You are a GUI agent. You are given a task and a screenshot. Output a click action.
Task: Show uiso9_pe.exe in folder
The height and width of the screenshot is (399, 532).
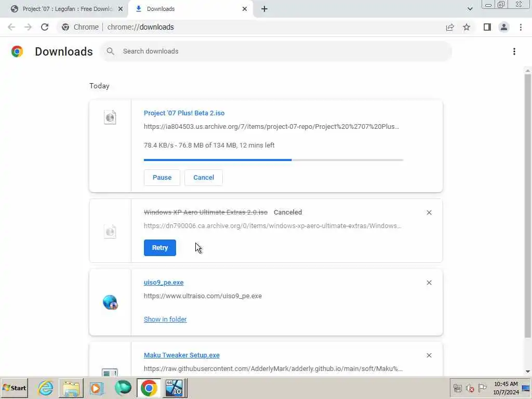tap(165, 320)
